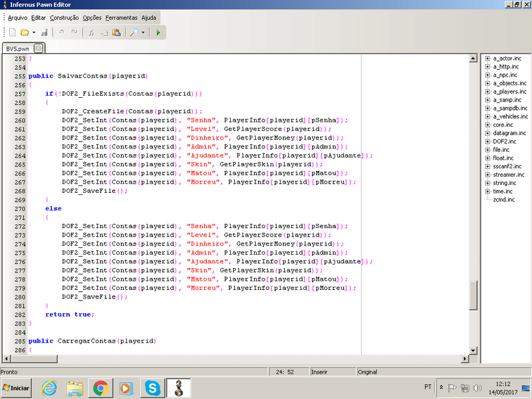Place cursor on the 'return true;' line

[x=70, y=315]
